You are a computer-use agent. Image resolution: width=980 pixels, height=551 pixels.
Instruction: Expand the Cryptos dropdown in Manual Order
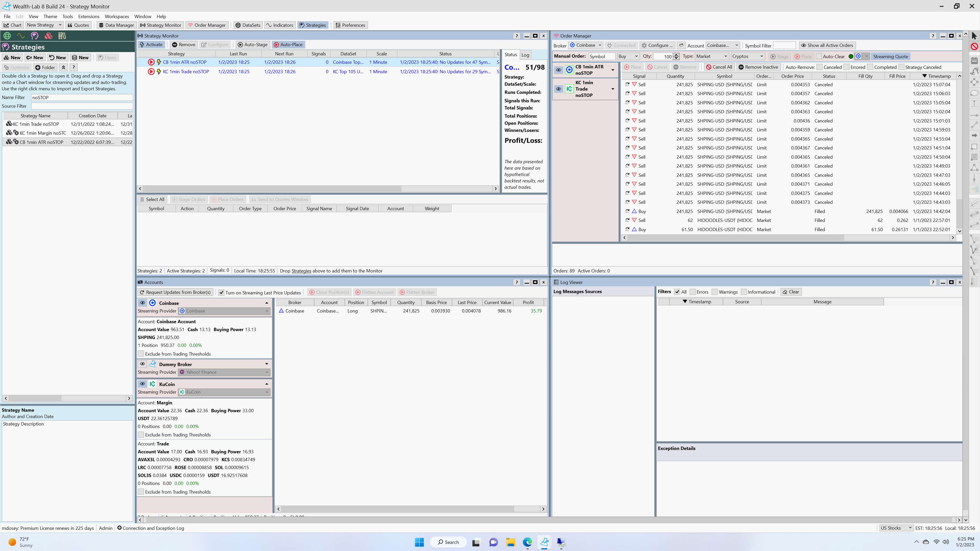(x=748, y=56)
